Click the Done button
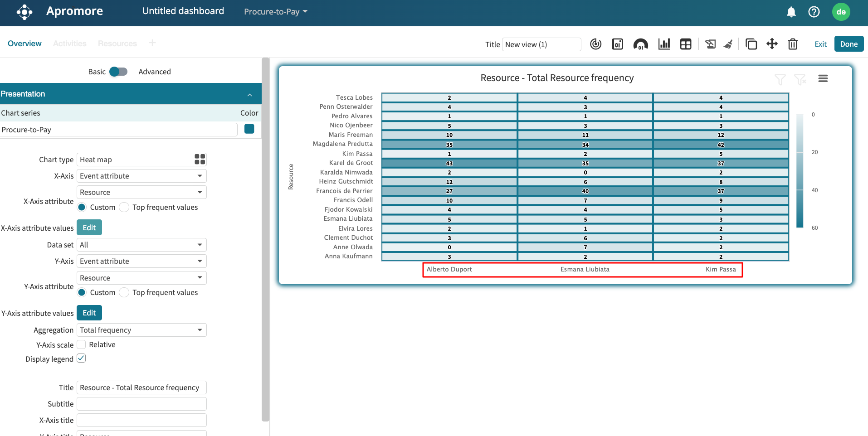The height and width of the screenshot is (436, 868). point(848,44)
